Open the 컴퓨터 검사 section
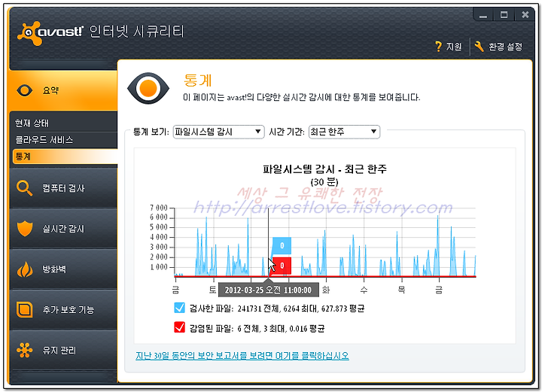This screenshot has width=542, height=392. point(63,188)
